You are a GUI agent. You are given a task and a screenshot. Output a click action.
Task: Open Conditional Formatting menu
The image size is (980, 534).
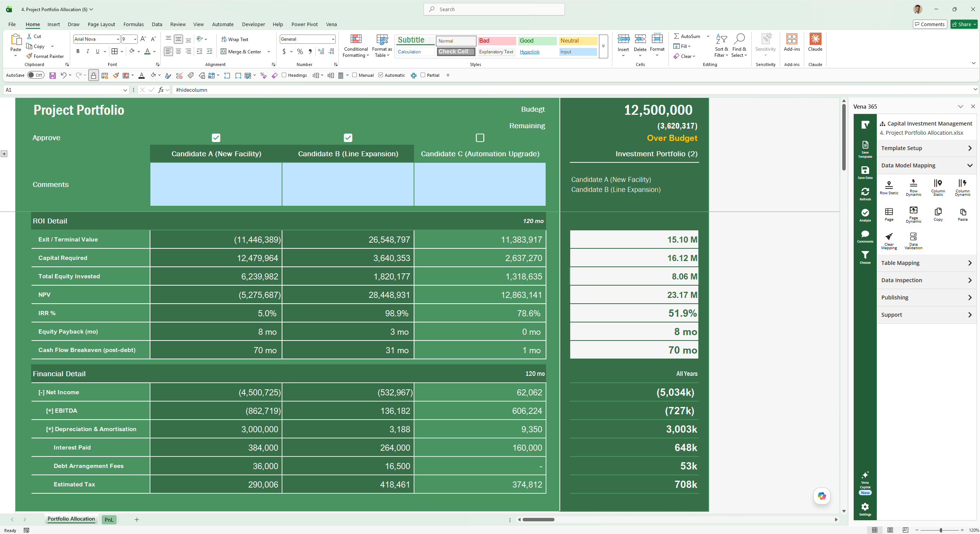pyautogui.click(x=356, y=46)
